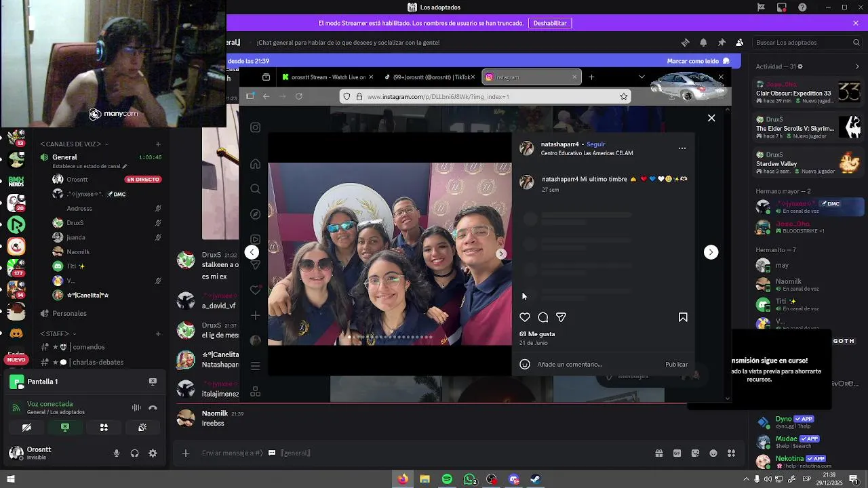
Task: Click the Discord inbox flag icon
Action: click(761, 7)
